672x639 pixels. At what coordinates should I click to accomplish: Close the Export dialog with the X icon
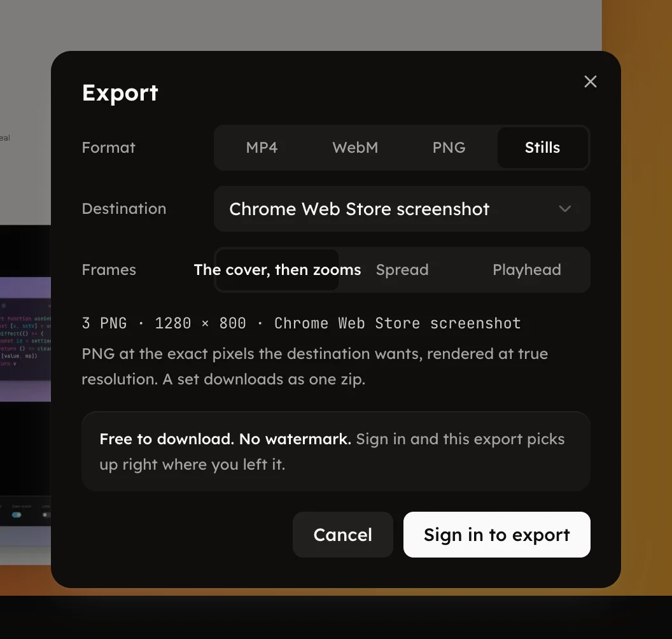click(590, 81)
